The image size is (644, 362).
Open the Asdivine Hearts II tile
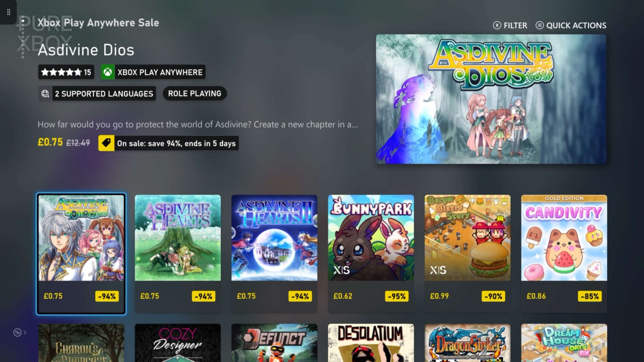pos(274,254)
